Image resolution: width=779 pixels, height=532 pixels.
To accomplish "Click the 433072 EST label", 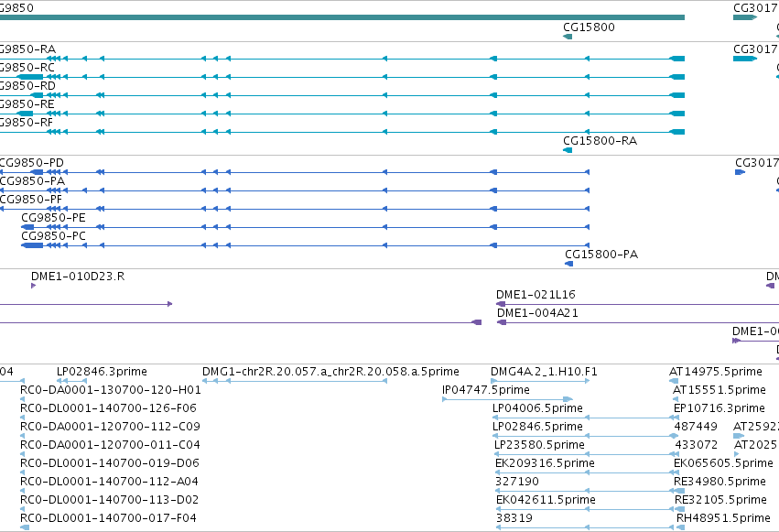I will [696, 445].
